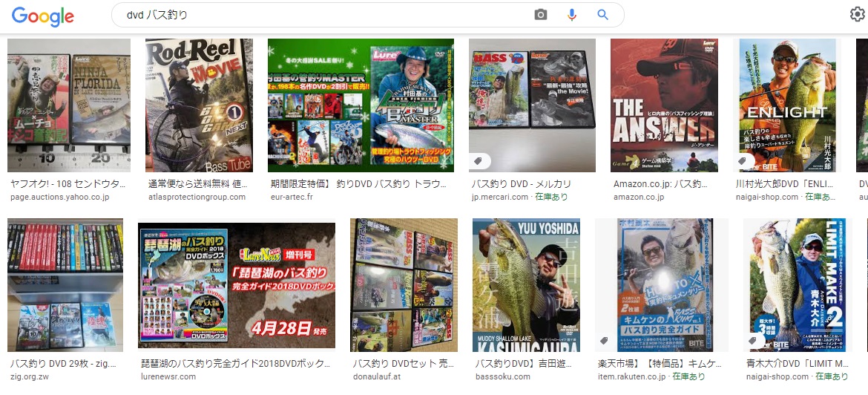Open YUU YOSHIDA KASUMIGAURA thumbnail
Viewport: 868px width, 395px height.
tap(526, 285)
